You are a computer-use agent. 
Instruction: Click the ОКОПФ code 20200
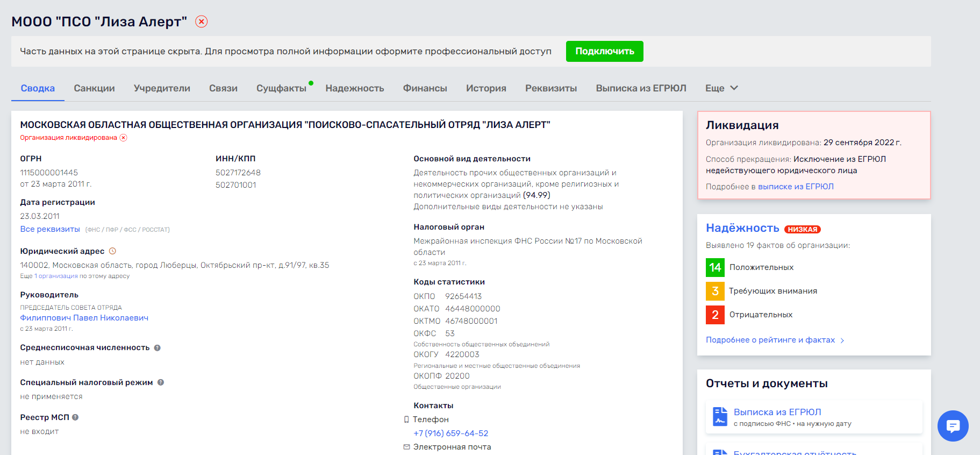point(457,376)
